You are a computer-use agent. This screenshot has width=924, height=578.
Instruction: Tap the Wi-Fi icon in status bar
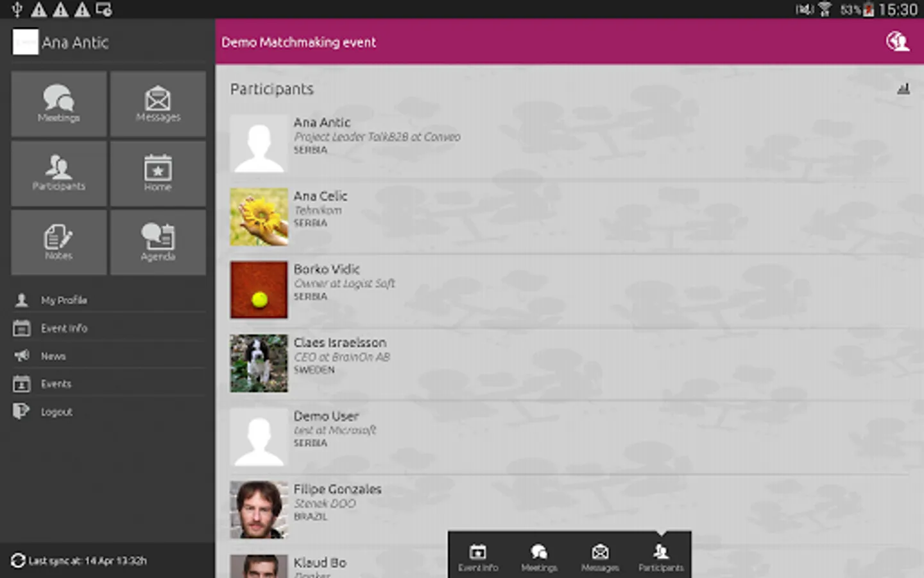pos(825,9)
